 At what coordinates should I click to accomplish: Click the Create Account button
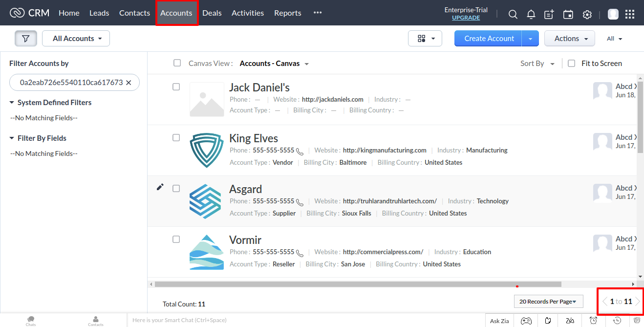coord(489,39)
